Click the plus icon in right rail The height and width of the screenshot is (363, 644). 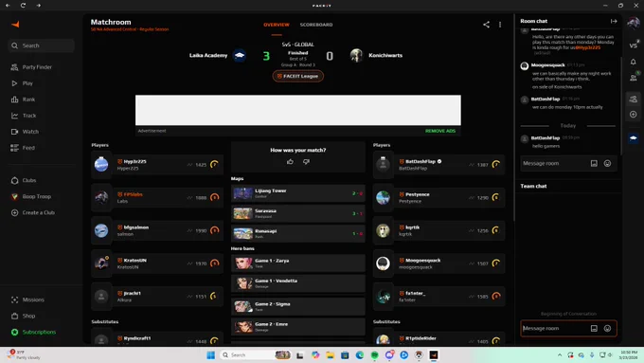click(633, 115)
